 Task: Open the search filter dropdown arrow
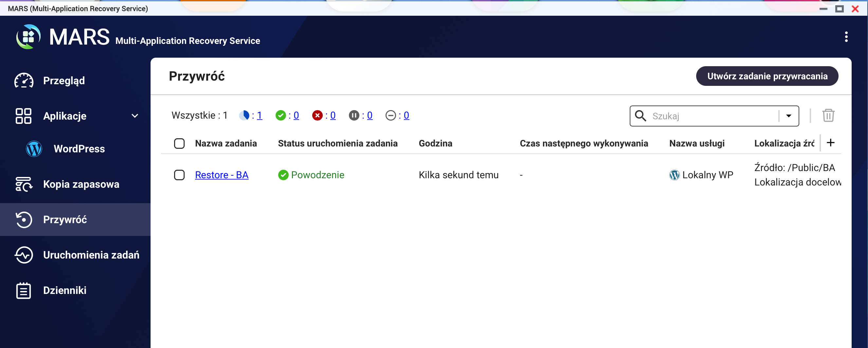pyautogui.click(x=788, y=116)
